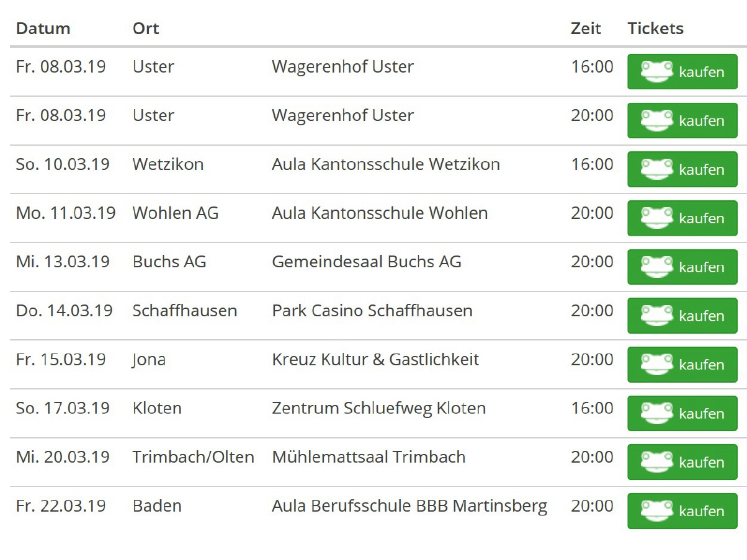
Task: Click frog icon for Uster 20:00 show
Action: pos(657,120)
